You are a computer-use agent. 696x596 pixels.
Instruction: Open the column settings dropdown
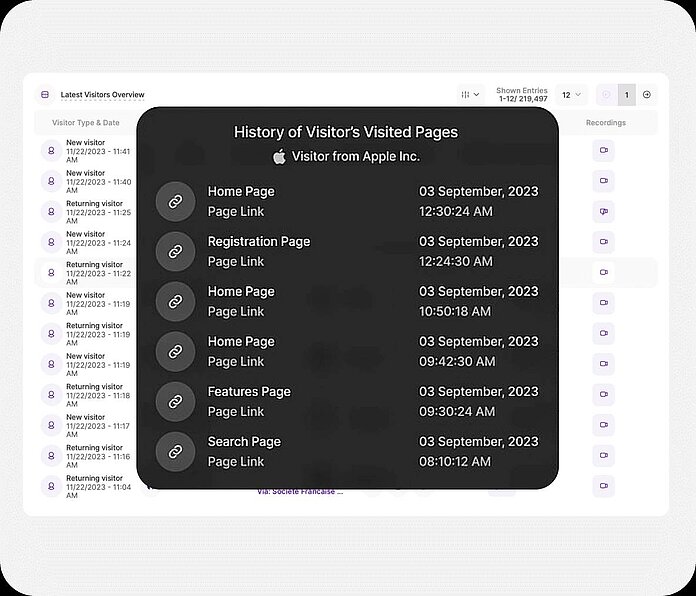470,95
